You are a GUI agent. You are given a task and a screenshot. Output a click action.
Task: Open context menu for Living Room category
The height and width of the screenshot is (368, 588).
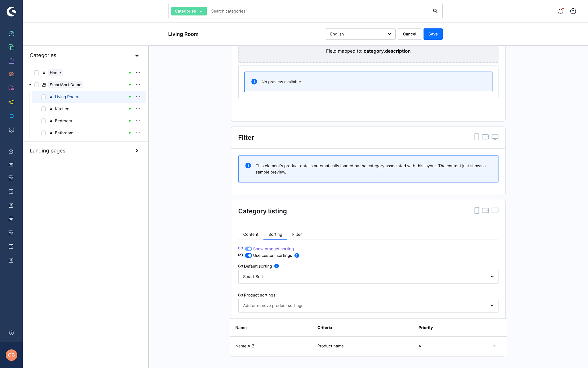[138, 97]
